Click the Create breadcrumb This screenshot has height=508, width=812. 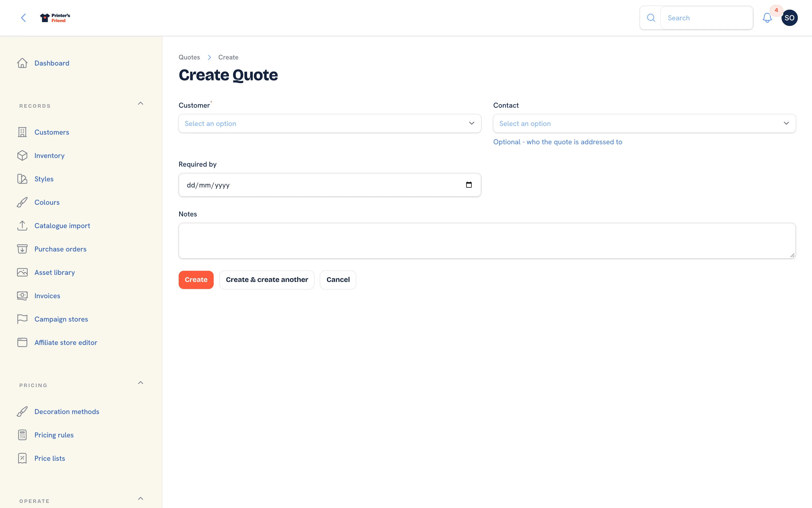(228, 57)
